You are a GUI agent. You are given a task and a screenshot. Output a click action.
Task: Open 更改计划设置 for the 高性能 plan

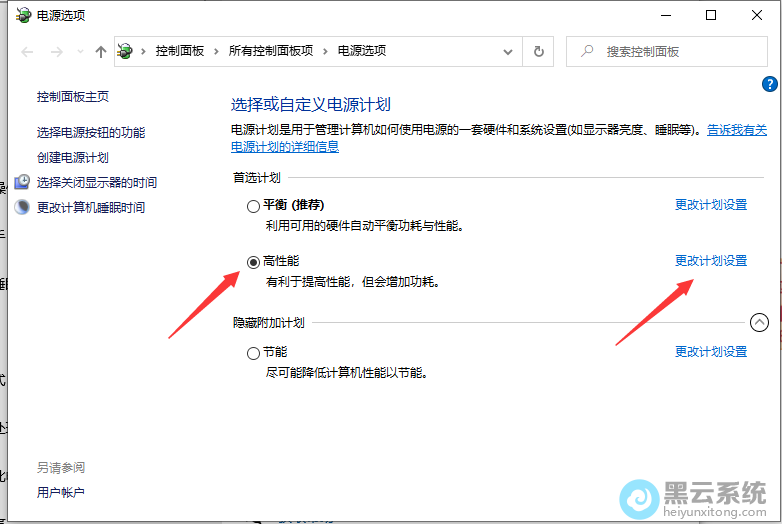[710, 261]
